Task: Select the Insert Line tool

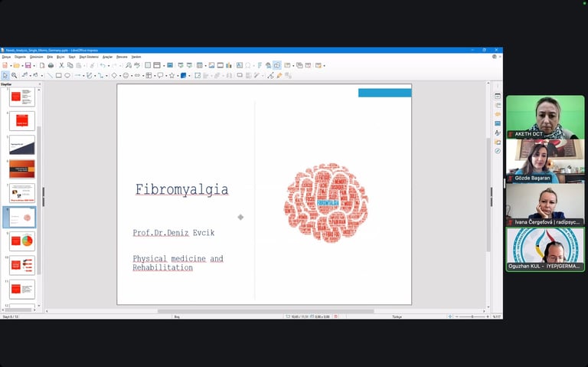Action: (x=50, y=75)
